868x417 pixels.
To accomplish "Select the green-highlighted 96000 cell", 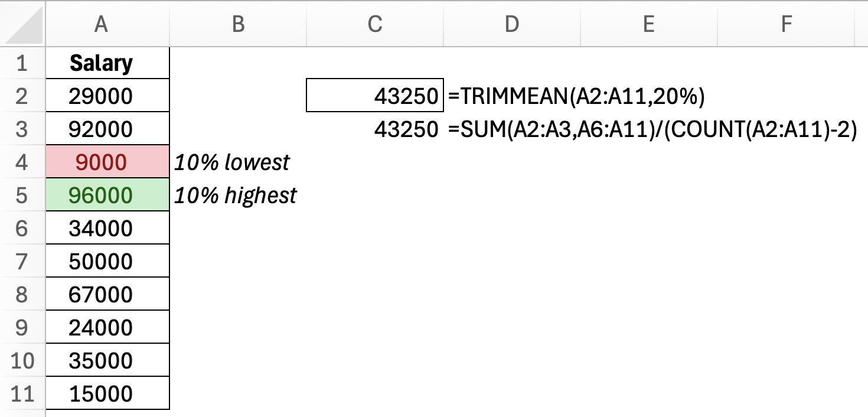I will point(101,195).
